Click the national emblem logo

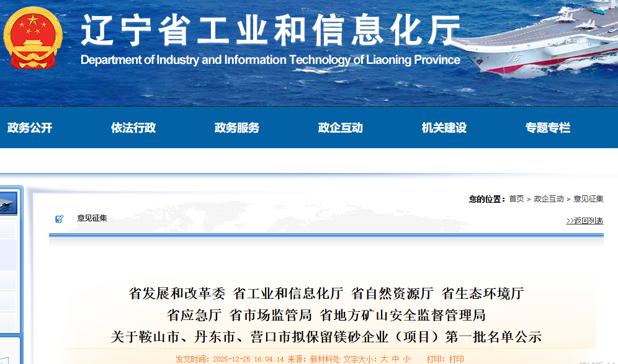tap(33, 37)
